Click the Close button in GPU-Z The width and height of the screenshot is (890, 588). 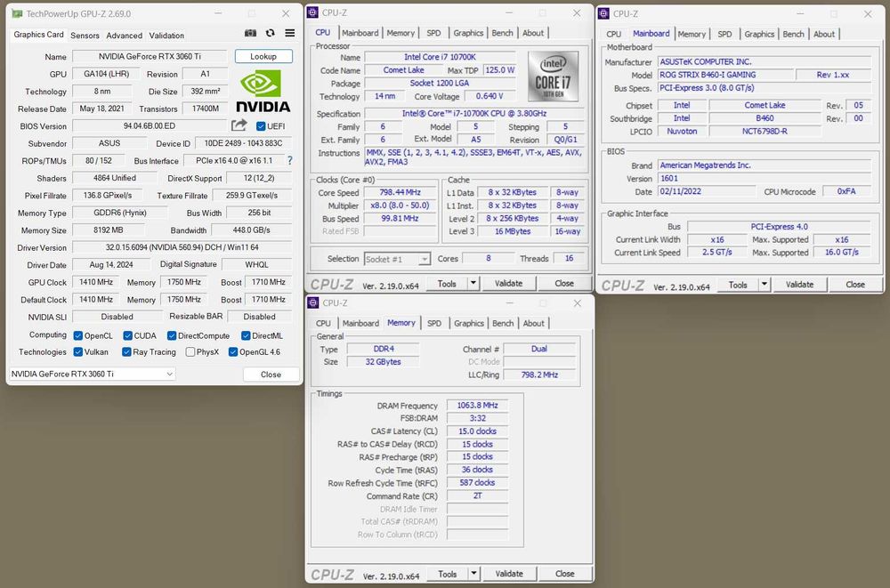[x=271, y=374]
